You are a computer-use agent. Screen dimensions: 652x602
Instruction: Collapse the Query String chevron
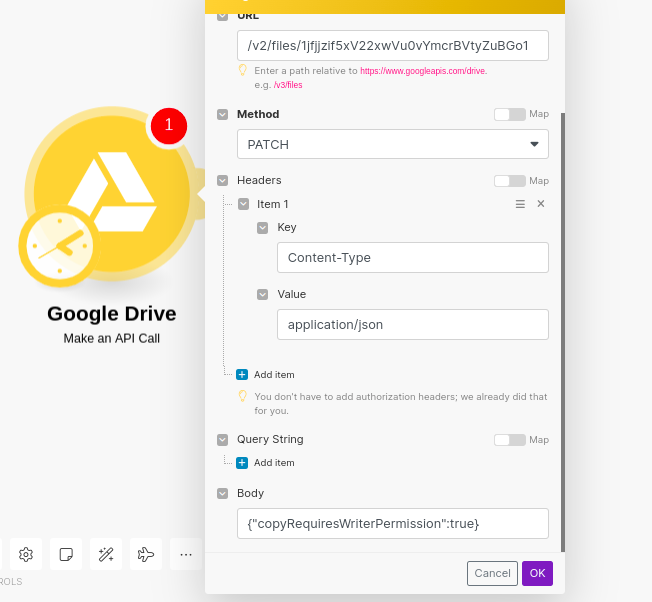(222, 440)
